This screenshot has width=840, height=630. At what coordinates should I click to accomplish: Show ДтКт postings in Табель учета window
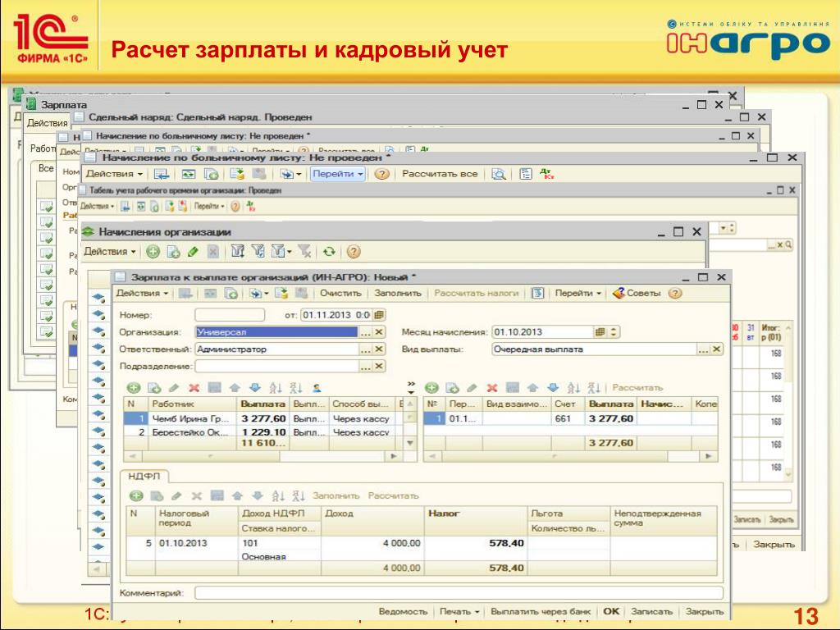pyautogui.click(x=251, y=206)
